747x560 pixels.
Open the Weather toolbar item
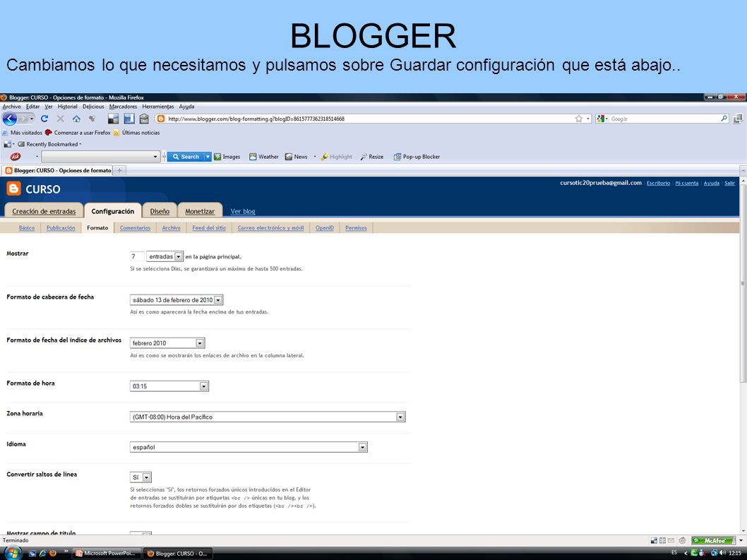(264, 156)
